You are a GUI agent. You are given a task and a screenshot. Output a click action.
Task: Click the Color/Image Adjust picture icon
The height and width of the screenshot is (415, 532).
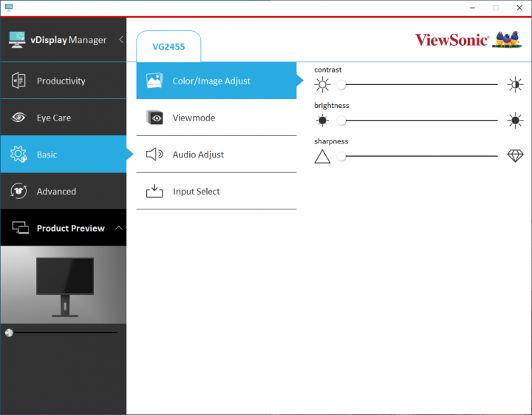[x=154, y=81]
